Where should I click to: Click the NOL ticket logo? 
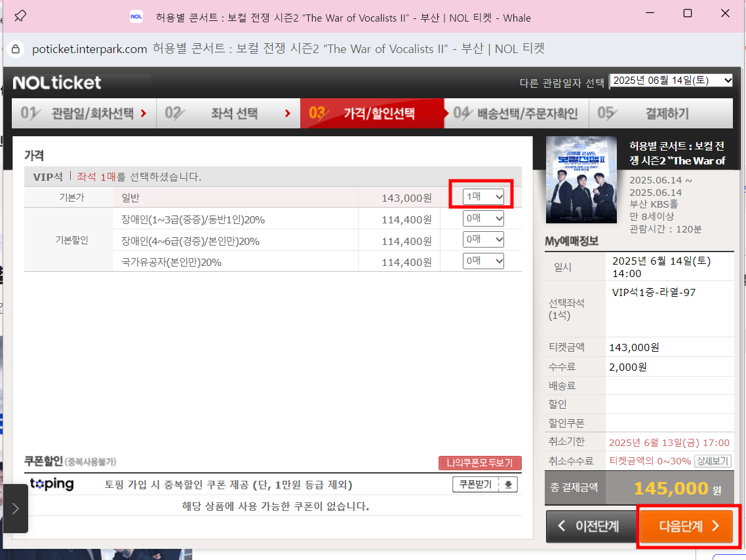point(56,83)
